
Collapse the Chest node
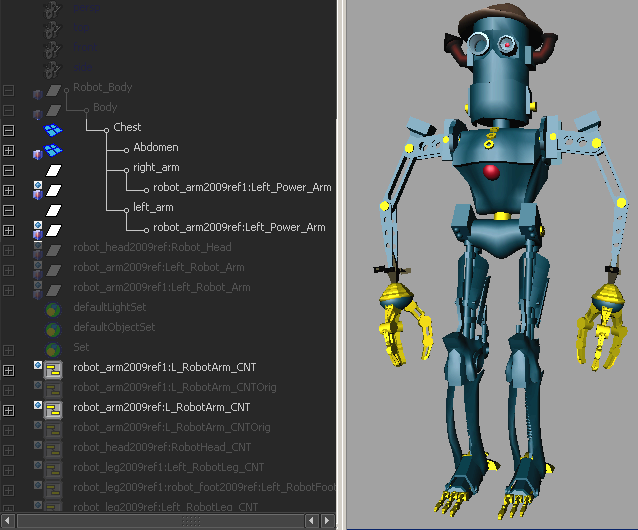coord(9,131)
